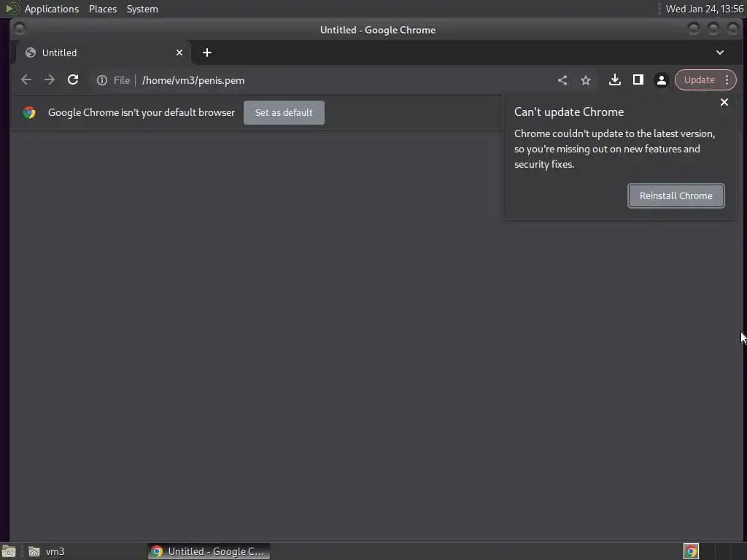The height and width of the screenshot is (560, 747).
Task: Toggle the side panel icon
Action: click(x=638, y=80)
